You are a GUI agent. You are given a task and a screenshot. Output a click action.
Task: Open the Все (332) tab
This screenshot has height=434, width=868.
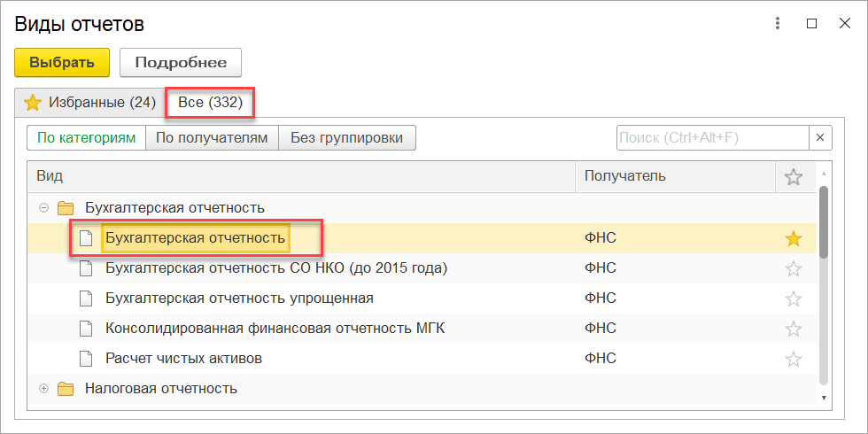click(210, 103)
